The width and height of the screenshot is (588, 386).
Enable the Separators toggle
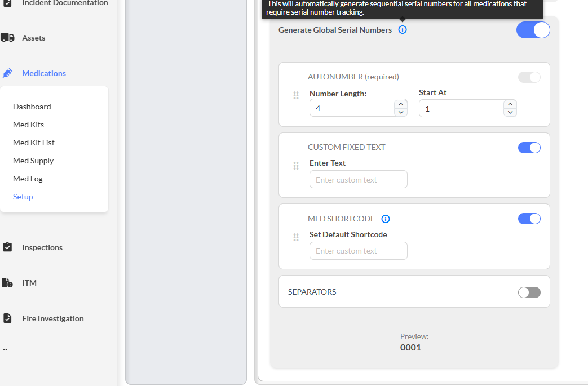pyautogui.click(x=529, y=292)
